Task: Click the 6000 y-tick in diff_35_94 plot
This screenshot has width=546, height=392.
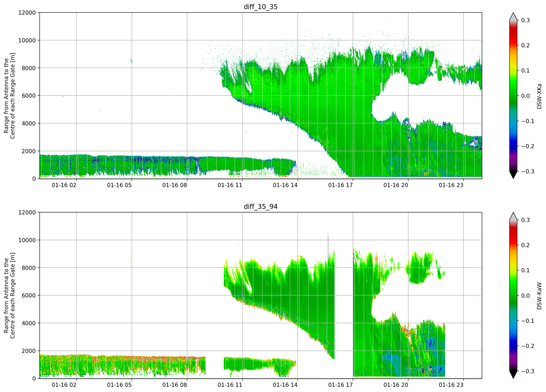Action: (29, 296)
